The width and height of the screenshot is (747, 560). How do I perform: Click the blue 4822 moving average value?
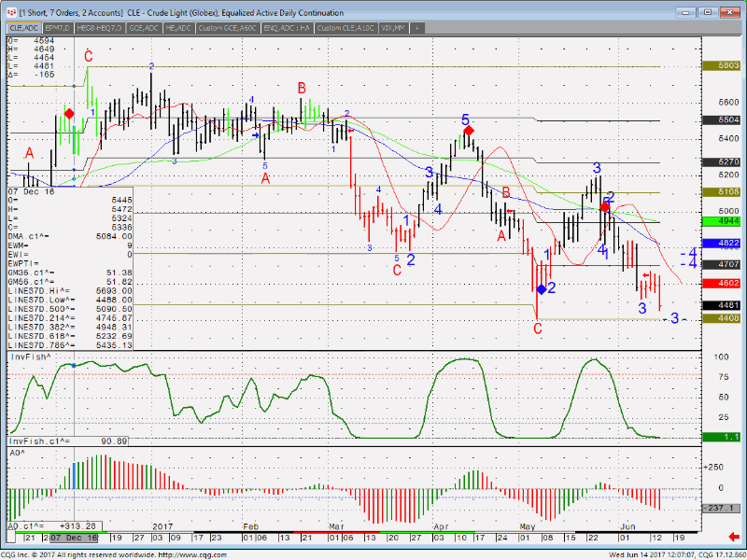pos(722,244)
